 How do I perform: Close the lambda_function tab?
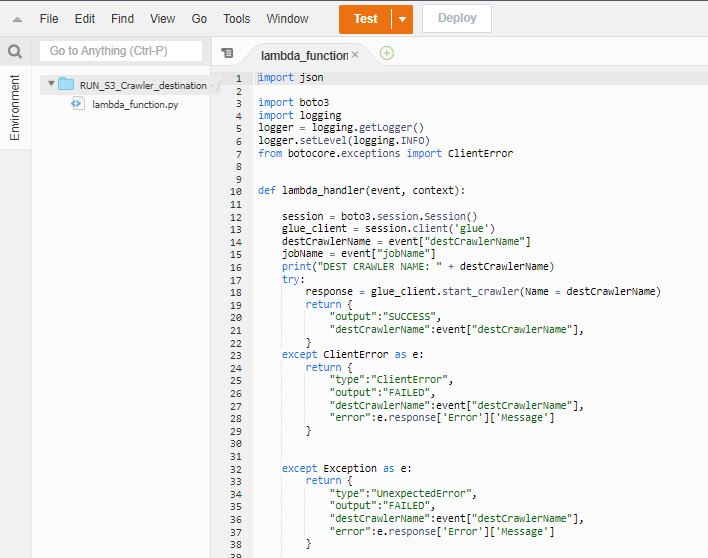(355, 55)
